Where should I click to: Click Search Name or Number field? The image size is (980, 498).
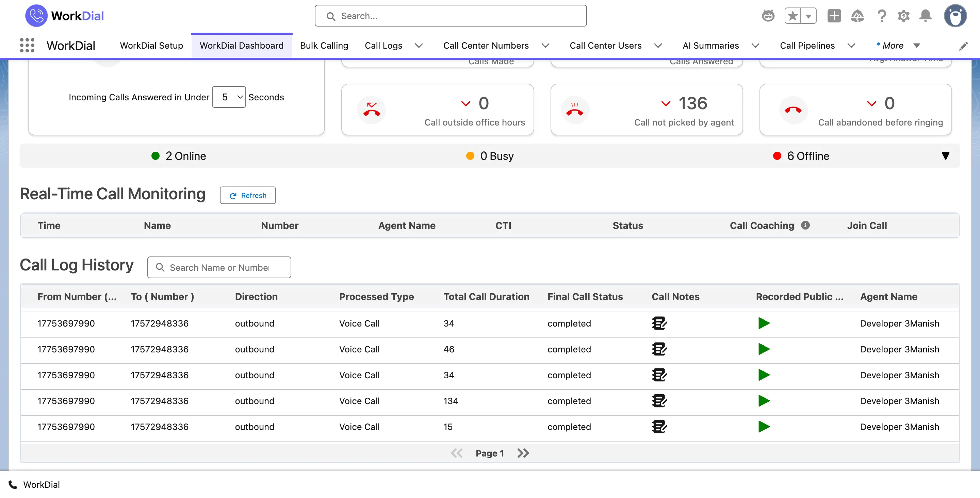[x=219, y=267]
